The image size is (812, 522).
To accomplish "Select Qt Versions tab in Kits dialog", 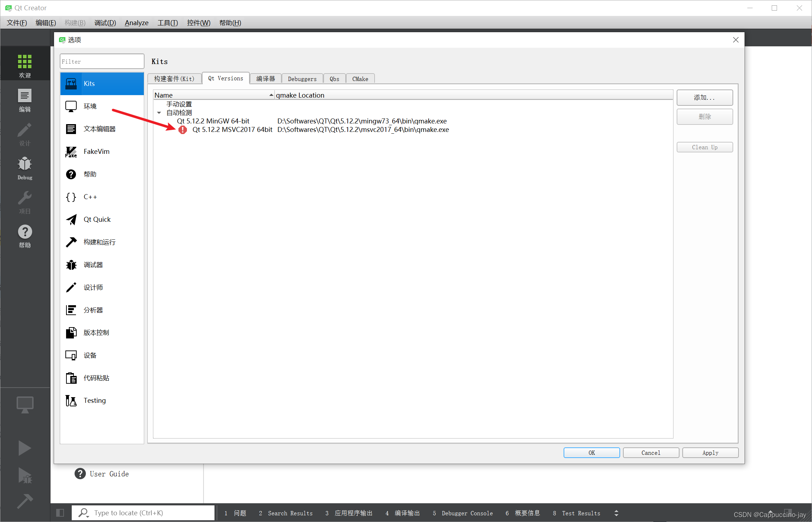I will click(x=225, y=78).
